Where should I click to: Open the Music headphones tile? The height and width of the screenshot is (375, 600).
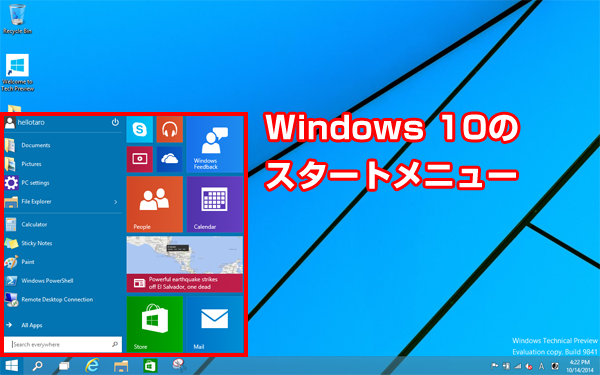[170, 130]
